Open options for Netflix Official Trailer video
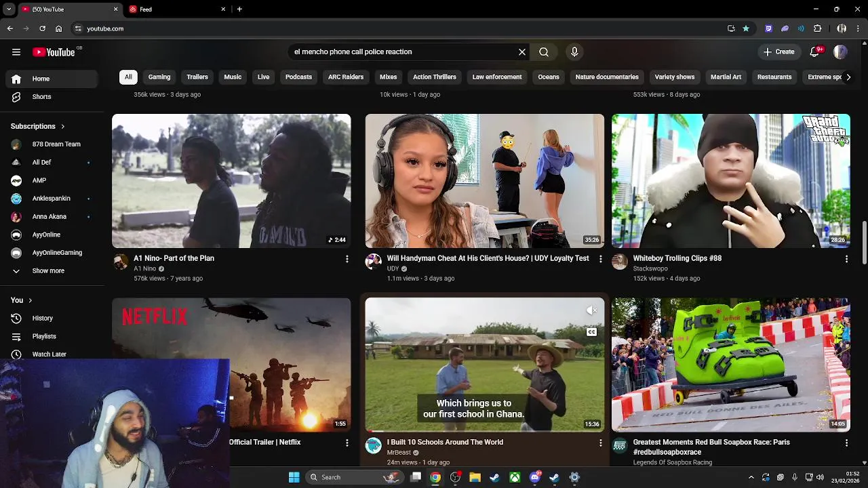868x488 pixels. (347, 443)
